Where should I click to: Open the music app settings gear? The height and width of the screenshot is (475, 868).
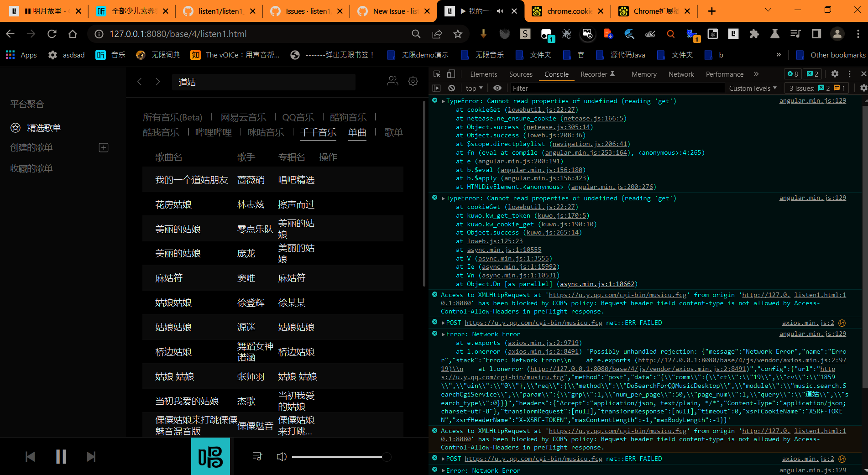click(x=413, y=81)
